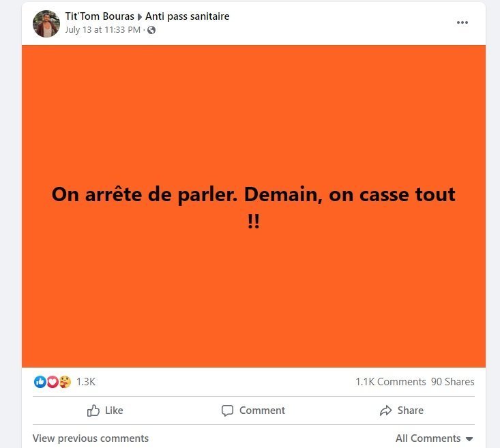Click the blue thumbs-up reaction icon
Viewport: 500px width, 448px height.
click(x=40, y=382)
